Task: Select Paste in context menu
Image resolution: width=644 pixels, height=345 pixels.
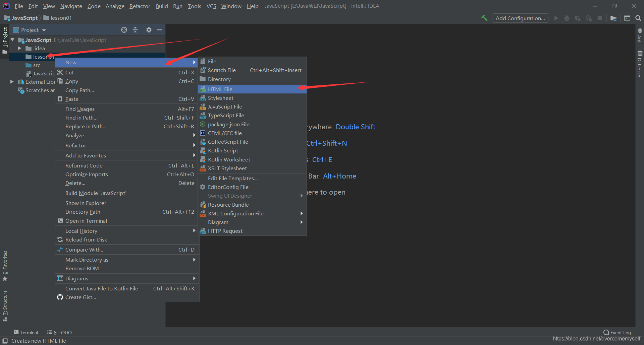Action: (127, 99)
